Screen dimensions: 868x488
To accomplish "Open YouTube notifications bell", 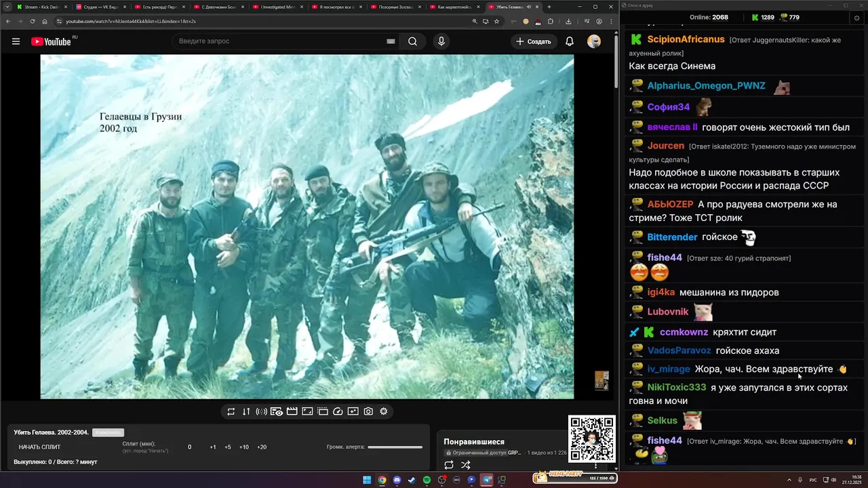I will 570,41.
